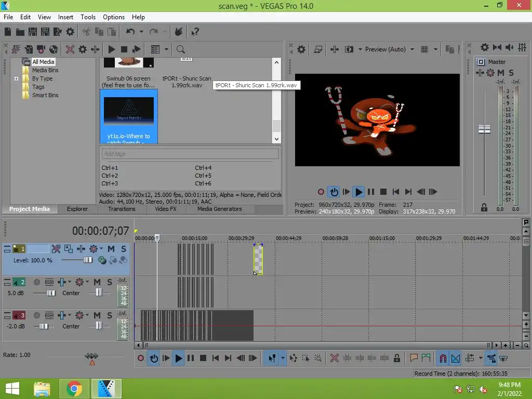Open the Split Screen View dropdown arrow
532x399 pixels.
click(360, 49)
